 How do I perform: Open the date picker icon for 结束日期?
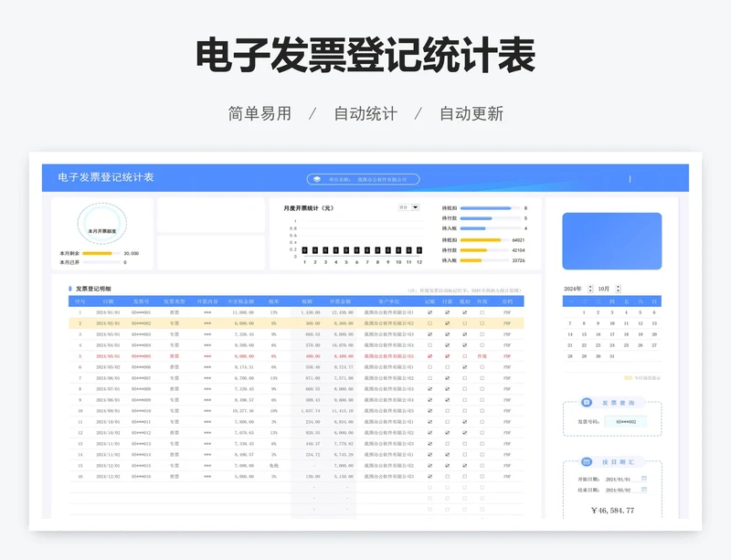pyautogui.click(x=644, y=489)
